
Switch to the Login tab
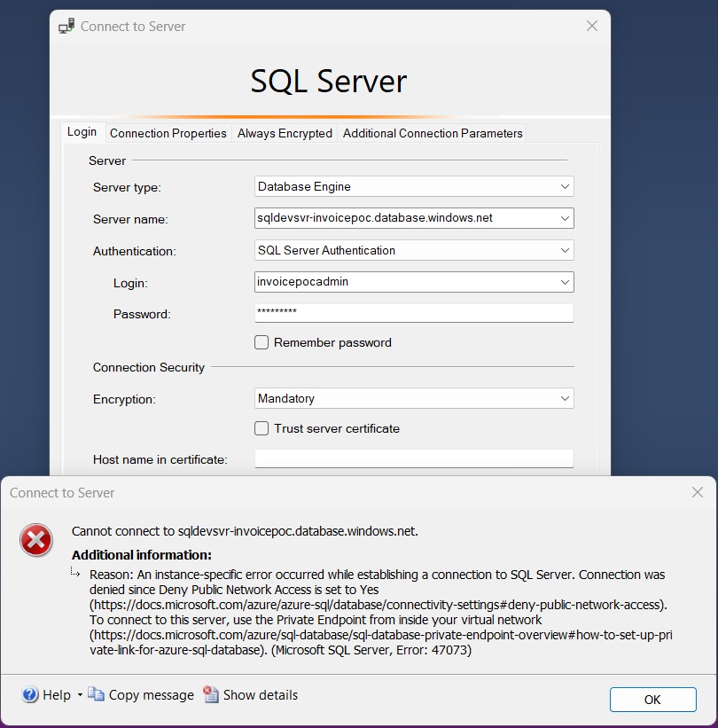point(82,132)
